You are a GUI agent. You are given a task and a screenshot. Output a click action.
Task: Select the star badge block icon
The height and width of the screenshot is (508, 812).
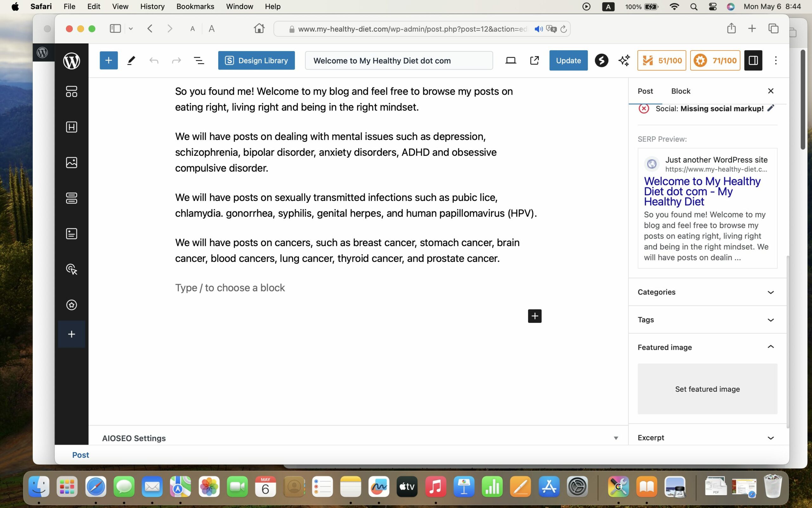tap(71, 305)
